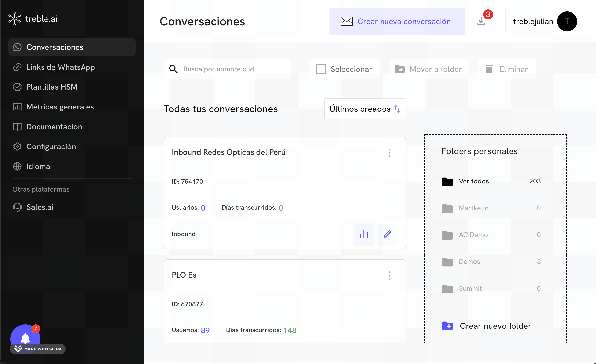This screenshot has height=364, width=596.
Task: Click Mover a folder button
Action: tap(429, 69)
